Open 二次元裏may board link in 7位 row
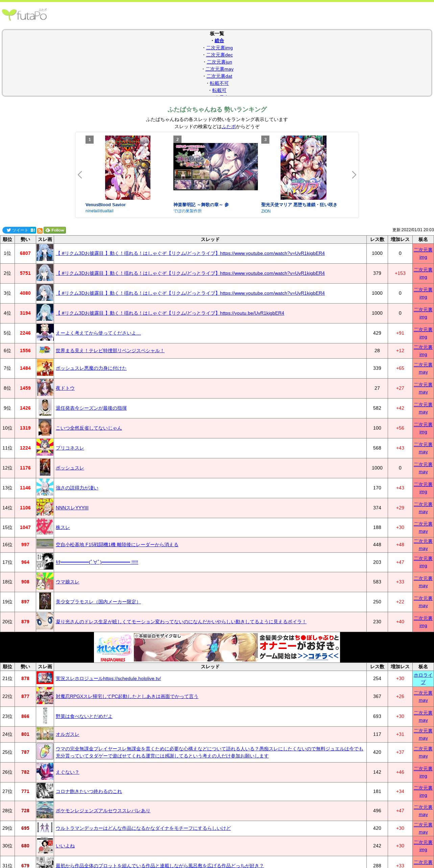This screenshot has width=434, height=868. (423, 368)
